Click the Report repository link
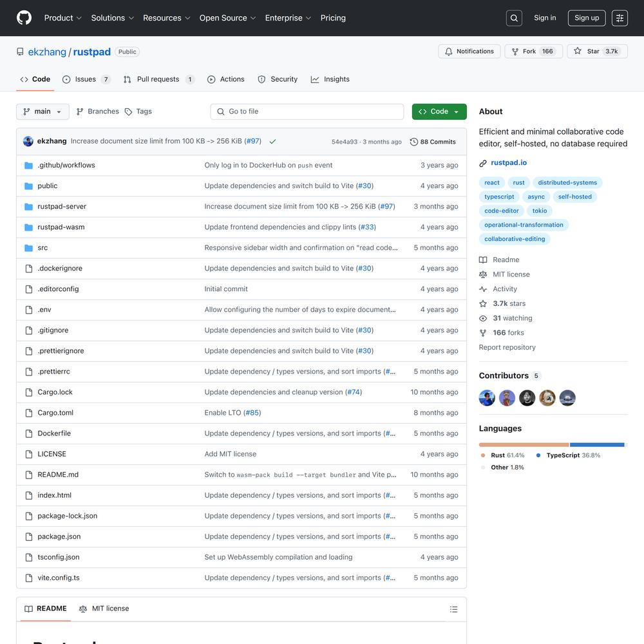The height and width of the screenshot is (644, 644). [x=507, y=348]
